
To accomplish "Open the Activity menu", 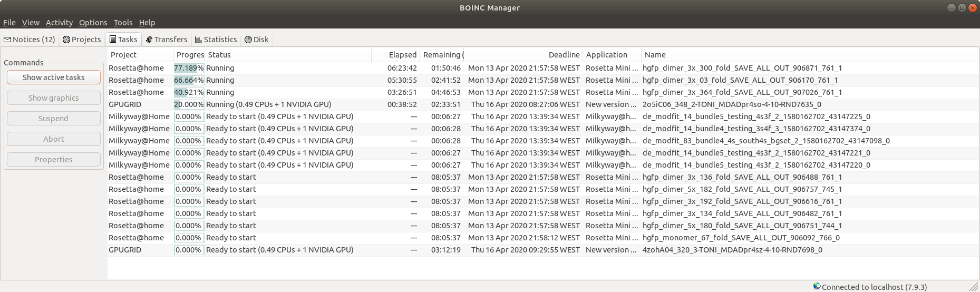I will [59, 23].
